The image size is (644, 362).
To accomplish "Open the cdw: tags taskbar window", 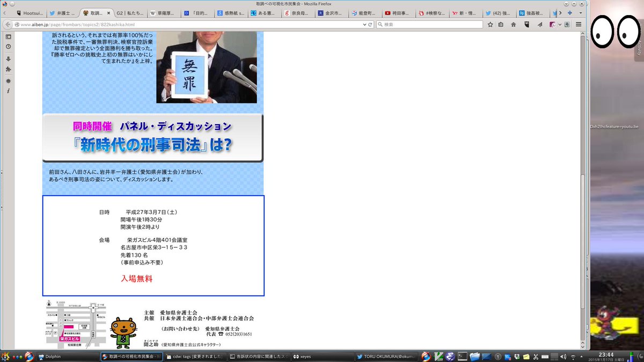I will pos(195,356).
